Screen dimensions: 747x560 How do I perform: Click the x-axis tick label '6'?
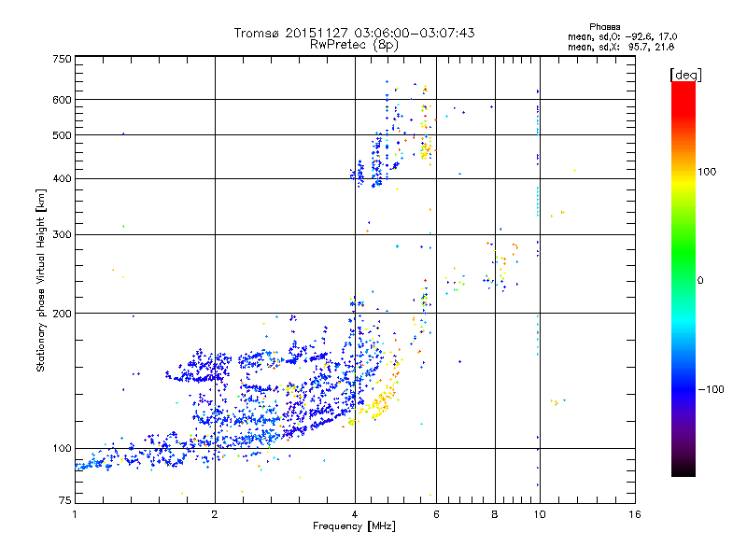[436, 514]
